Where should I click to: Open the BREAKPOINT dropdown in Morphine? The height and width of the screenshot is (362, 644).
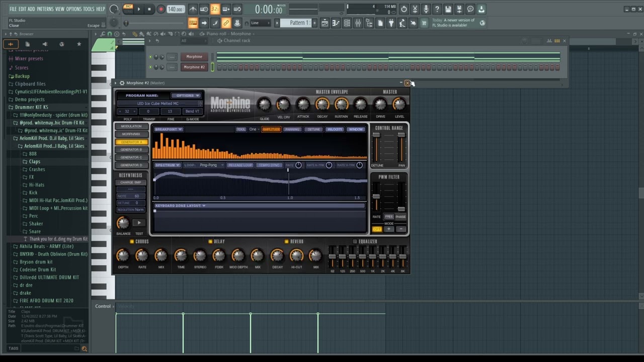pyautogui.click(x=169, y=129)
